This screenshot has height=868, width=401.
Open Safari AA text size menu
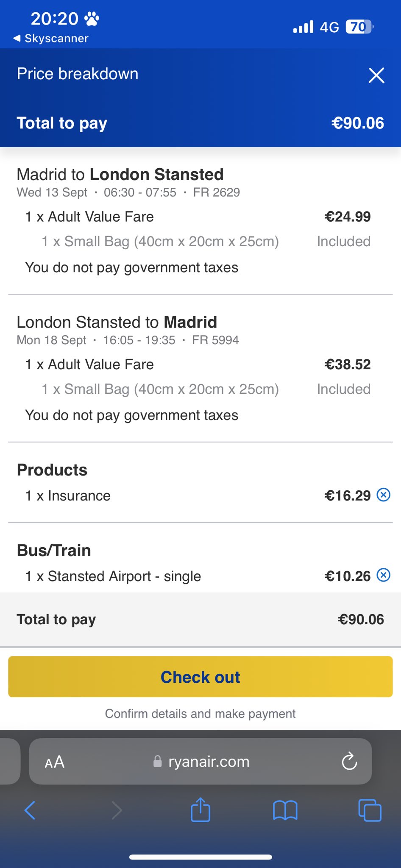[x=55, y=762]
